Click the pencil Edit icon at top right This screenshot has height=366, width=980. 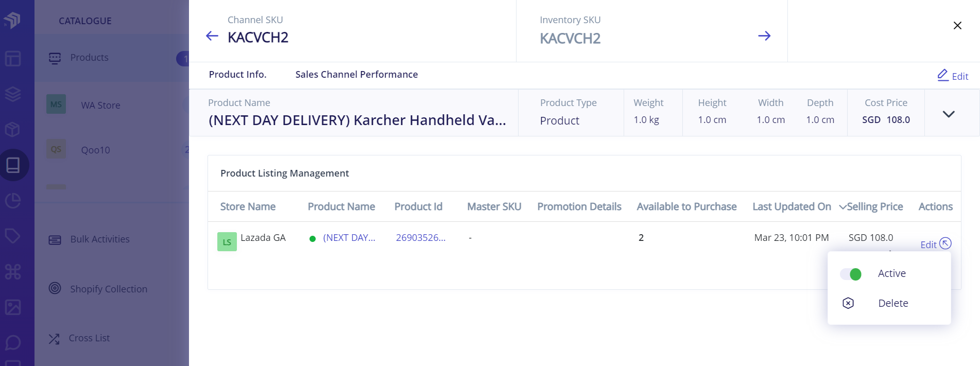[x=943, y=75]
